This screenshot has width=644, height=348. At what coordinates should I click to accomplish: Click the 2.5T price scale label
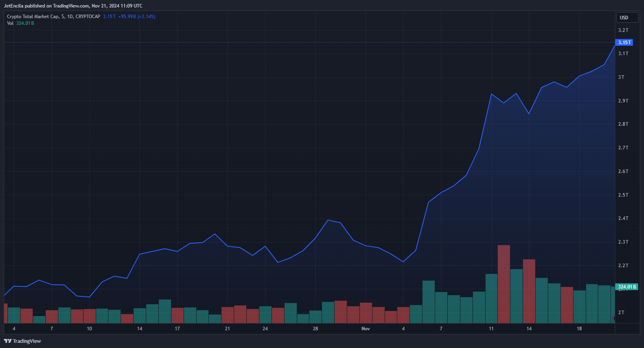click(623, 195)
